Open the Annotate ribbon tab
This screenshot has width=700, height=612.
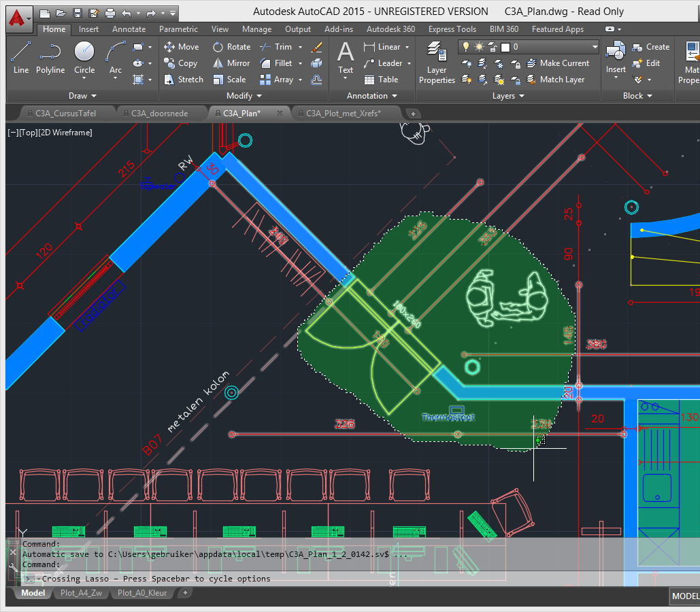click(129, 29)
